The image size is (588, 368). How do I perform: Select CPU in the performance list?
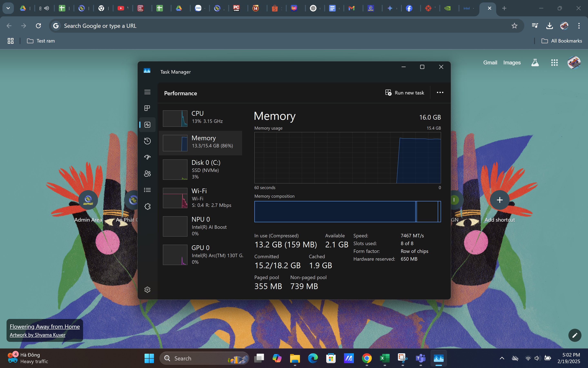(x=200, y=119)
